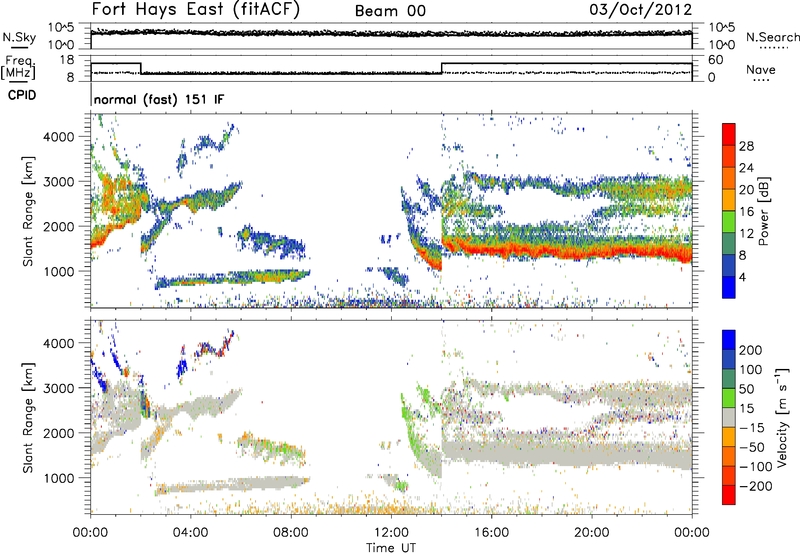Select 'normal (fast) 151 IF' text
This screenshot has height=554, width=800.
click(159, 99)
